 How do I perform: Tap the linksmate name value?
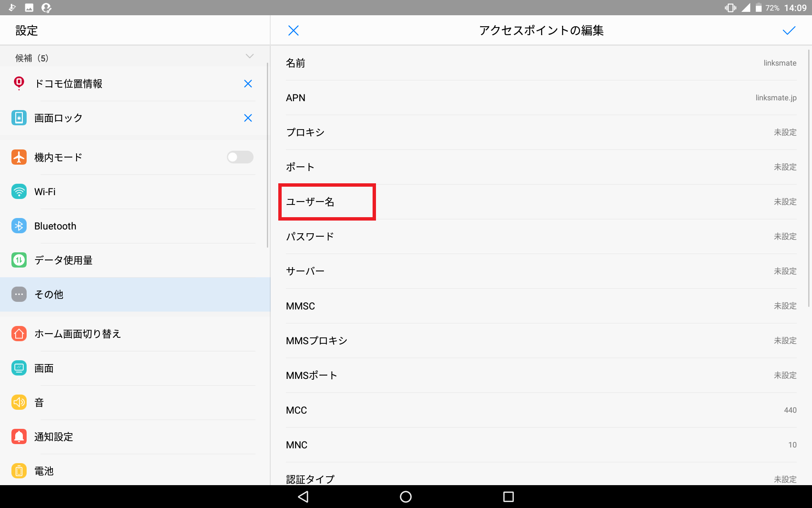[x=780, y=63]
